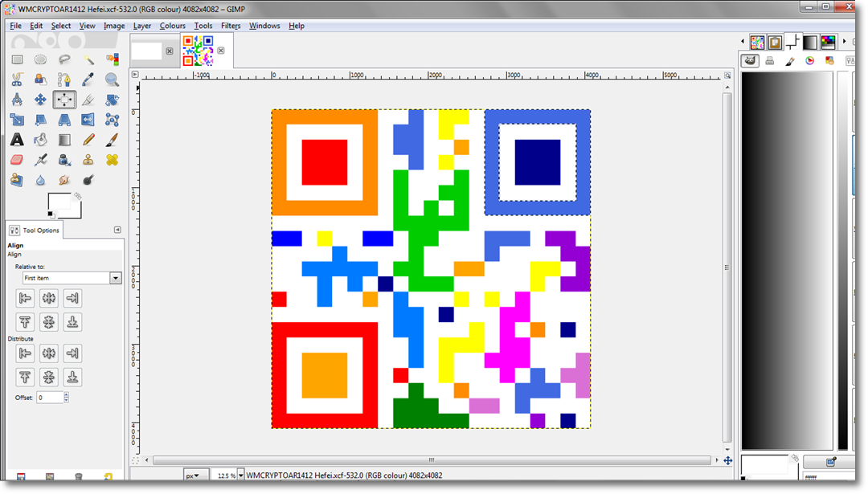Screen dimensions: 868x494
Task: Select the Heal tool
Action: 112,160
